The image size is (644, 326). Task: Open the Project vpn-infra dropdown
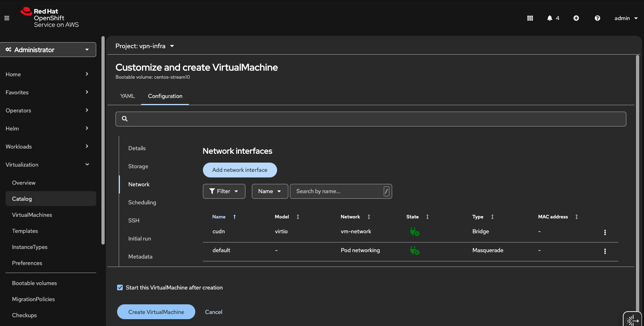(x=145, y=46)
